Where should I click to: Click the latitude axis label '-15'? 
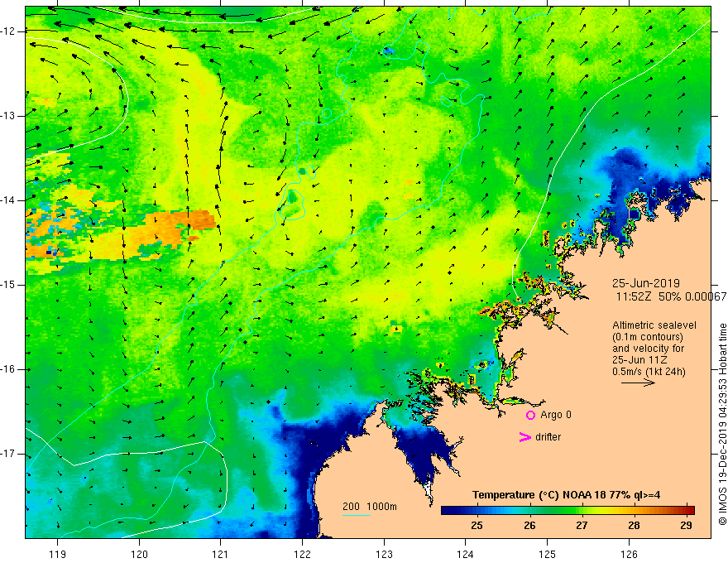click(x=8, y=285)
